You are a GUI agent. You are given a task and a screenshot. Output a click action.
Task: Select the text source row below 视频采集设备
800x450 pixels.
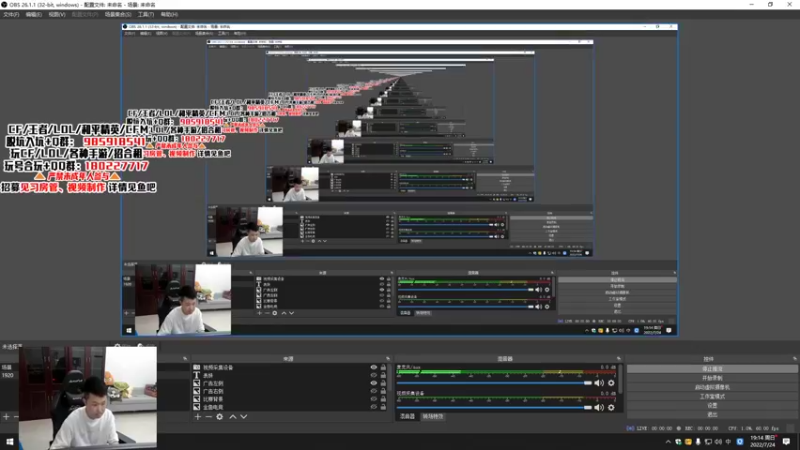coord(289,375)
